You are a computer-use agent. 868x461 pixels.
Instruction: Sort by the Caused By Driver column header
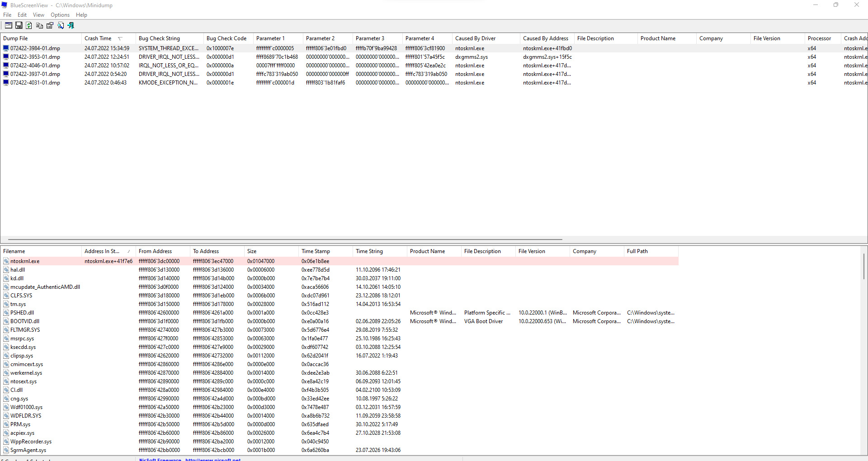click(x=486, y=38)
